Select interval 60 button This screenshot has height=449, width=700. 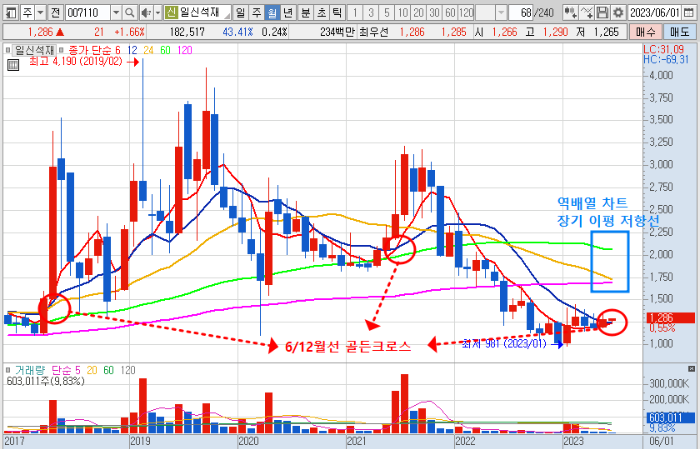(450, 12)
